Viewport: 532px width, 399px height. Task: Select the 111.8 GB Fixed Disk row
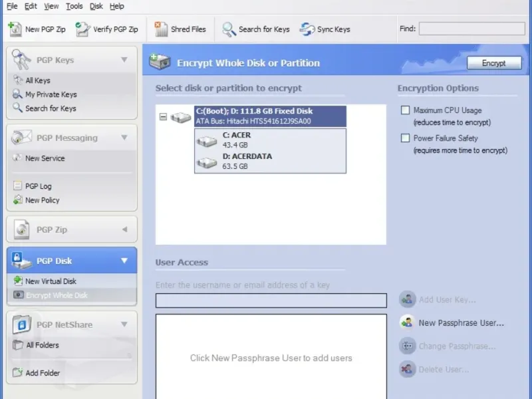pyautogui.click(x=271, y=116)
